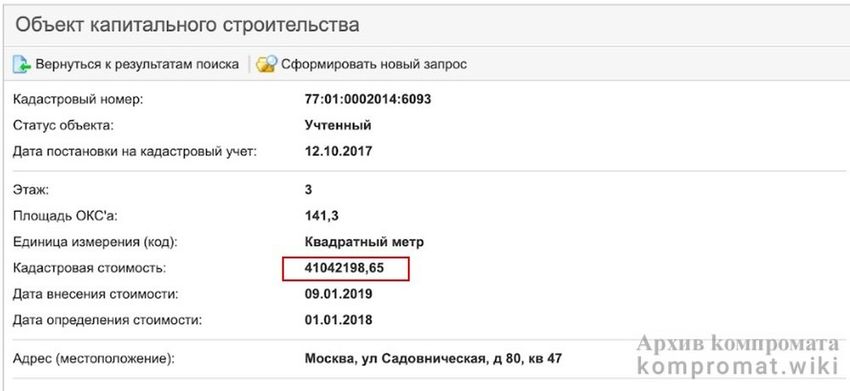Open 'Вернуться к результатам поиска' link
This screenshot has height=391, width=850.
137,65
